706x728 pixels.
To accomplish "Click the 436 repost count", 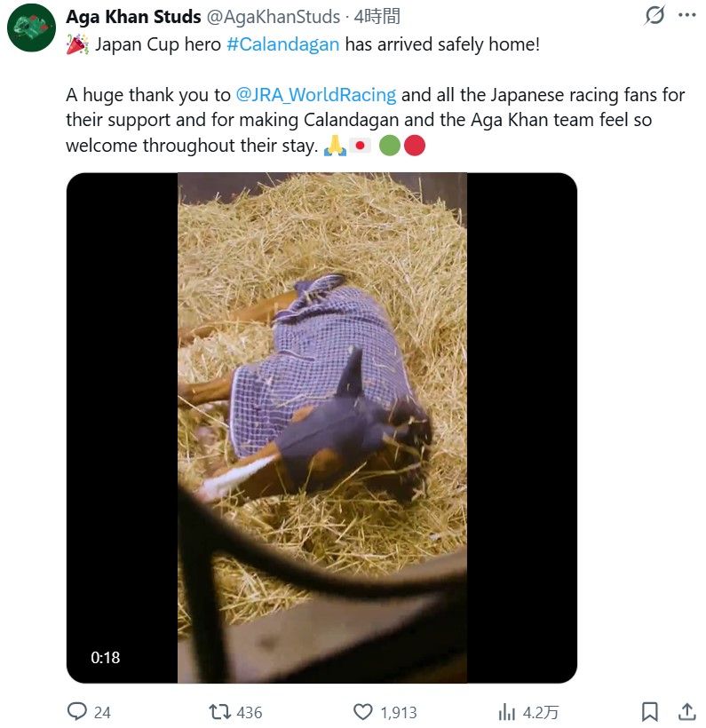I will [x=250, y=712].
